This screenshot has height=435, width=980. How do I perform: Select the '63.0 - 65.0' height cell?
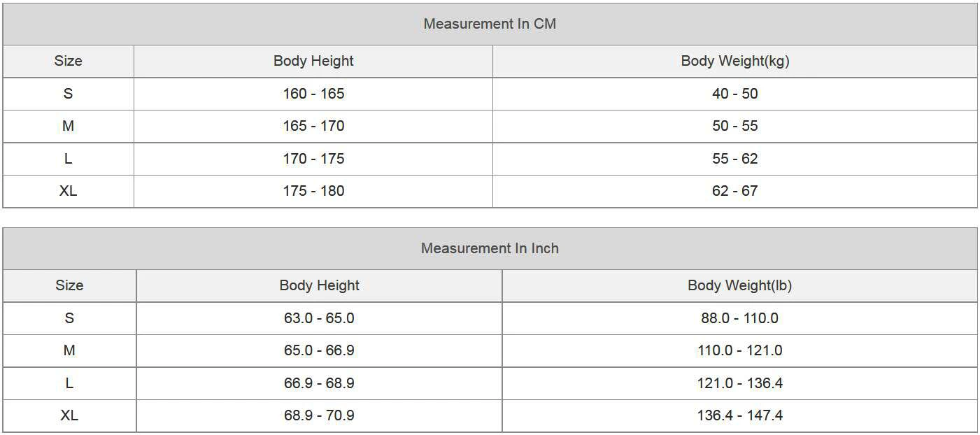(319, 318)
